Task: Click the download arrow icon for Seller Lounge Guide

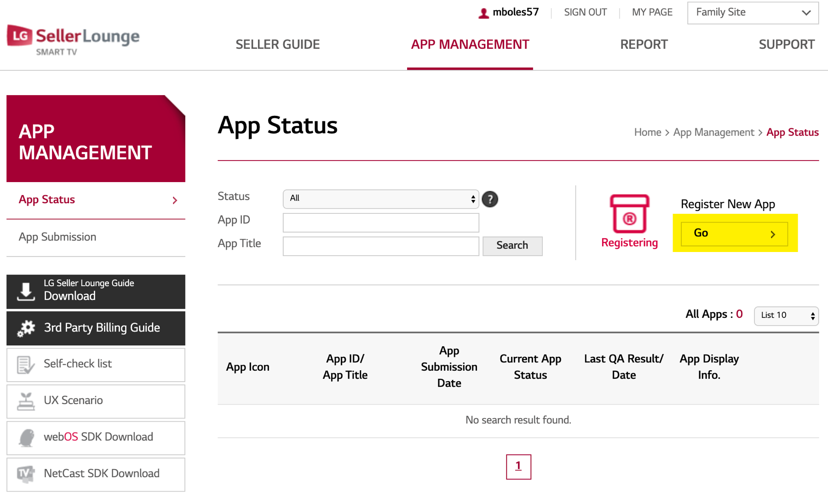Action: pos(26,292)
